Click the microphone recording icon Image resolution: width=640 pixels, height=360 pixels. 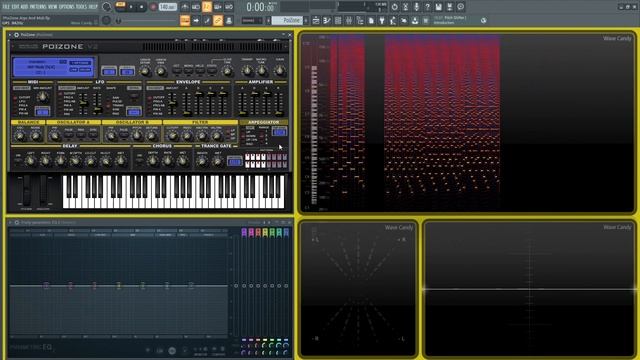pos(416,7)
